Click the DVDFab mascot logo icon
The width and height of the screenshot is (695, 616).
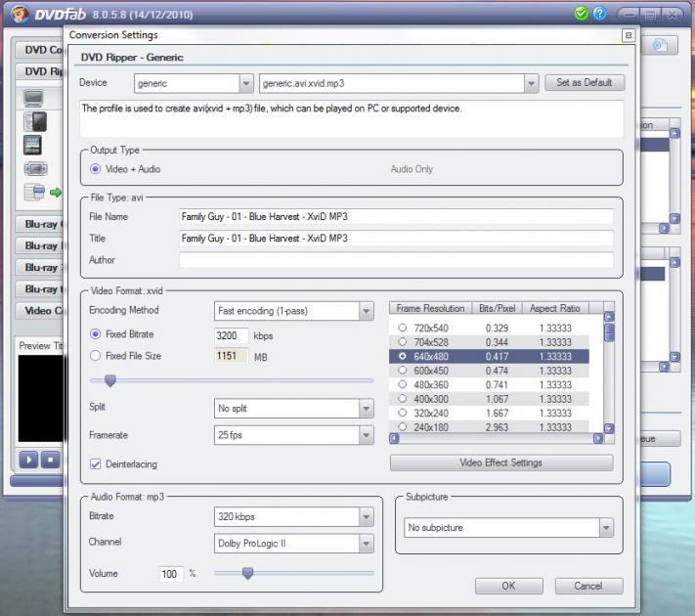click(x=20, y=14)
